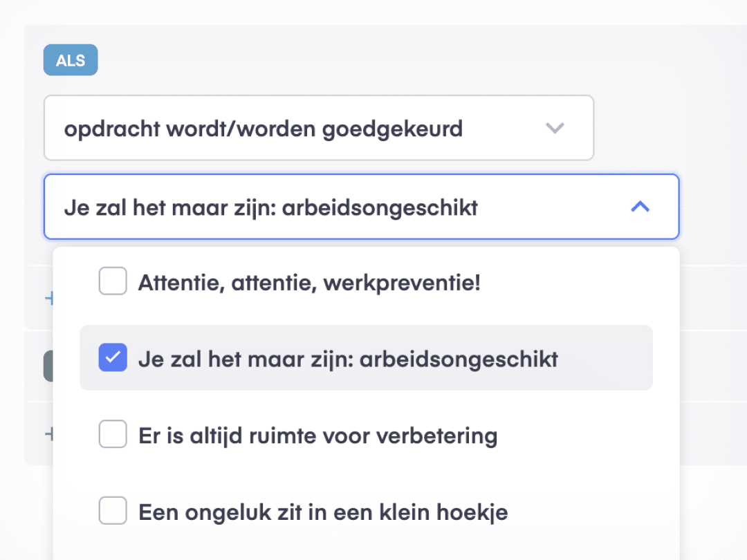Image resolution: width=747 pixels, height=560 pixels.
Task: Enable the "Een ongeluk zit in een klein hoekje" checkbox
Action: coord(113,512)
